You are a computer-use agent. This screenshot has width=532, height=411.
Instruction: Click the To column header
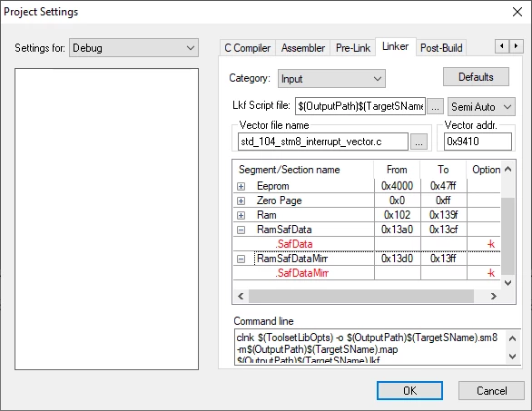(443, 170)
